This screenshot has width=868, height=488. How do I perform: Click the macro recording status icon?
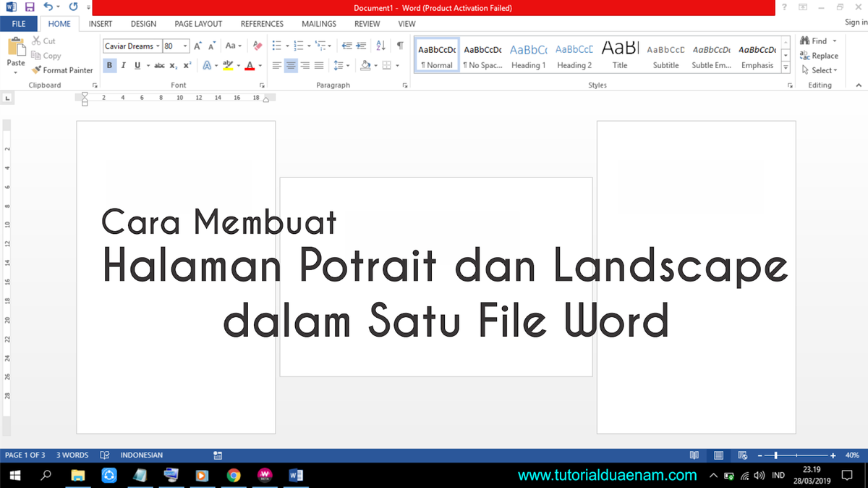218,455
